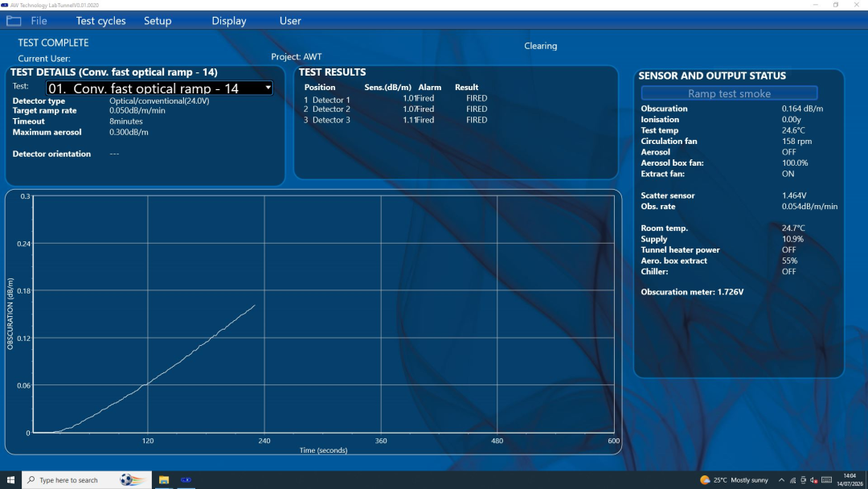Click the Result column header
Screen dimensions: 868x489
coord(467,87)
